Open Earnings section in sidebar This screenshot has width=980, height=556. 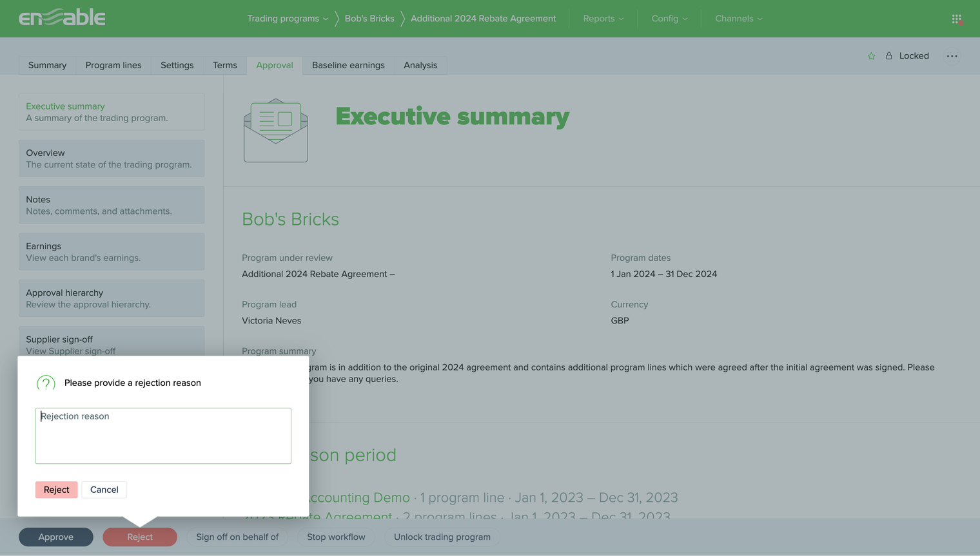[112, 252]
